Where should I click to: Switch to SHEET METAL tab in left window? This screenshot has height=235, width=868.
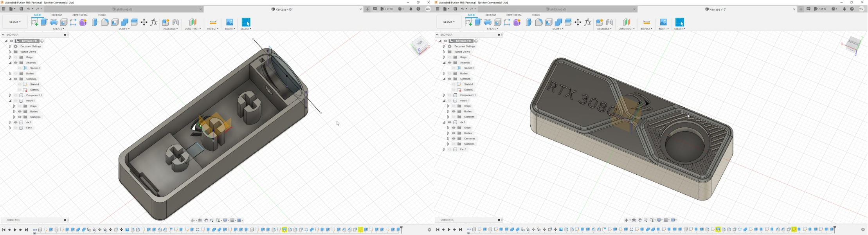pyautogui.click(x=80, y=15)
